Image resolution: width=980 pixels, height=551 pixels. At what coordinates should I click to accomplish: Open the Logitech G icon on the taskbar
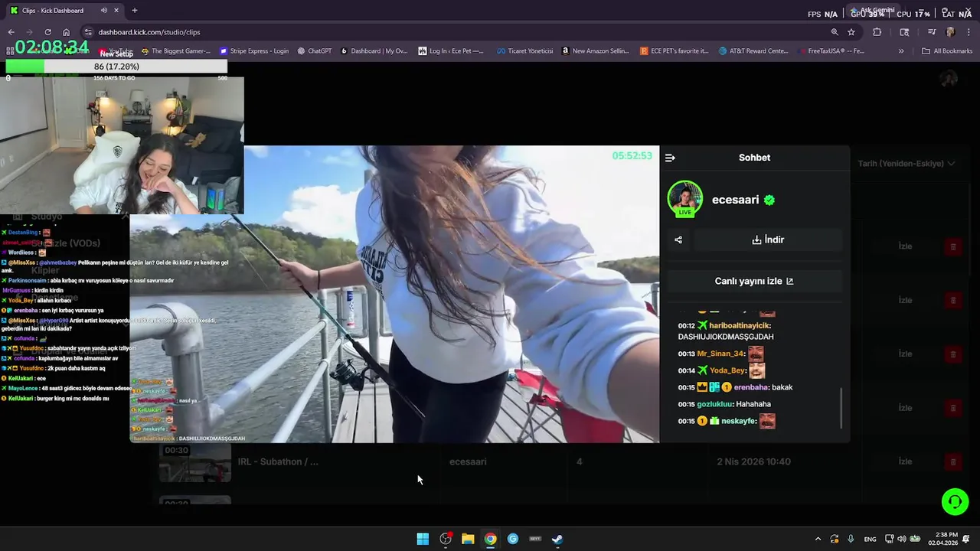point(513,539)
